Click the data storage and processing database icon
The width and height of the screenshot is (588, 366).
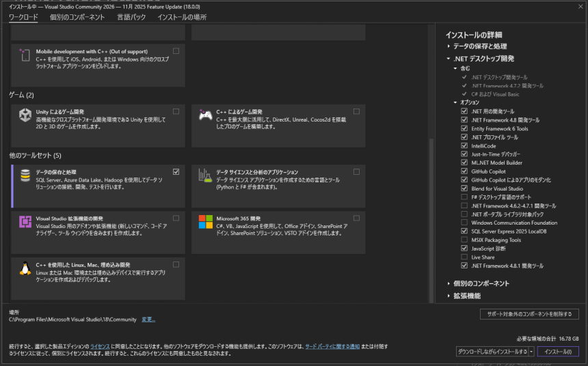coord(25,175)
